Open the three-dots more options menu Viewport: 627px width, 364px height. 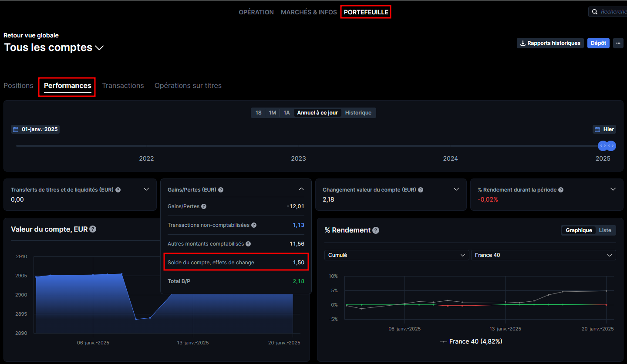(618, 43)
